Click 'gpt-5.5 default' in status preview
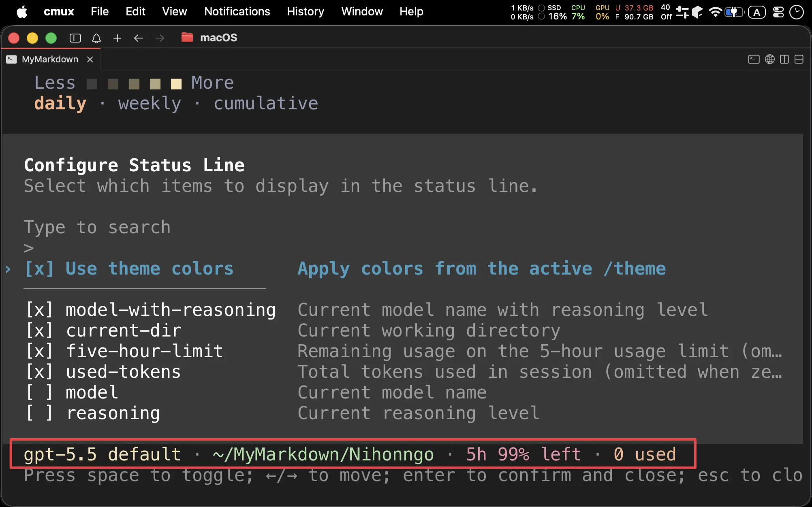Viewport: 812px width, 507px height. coord(102,454)
